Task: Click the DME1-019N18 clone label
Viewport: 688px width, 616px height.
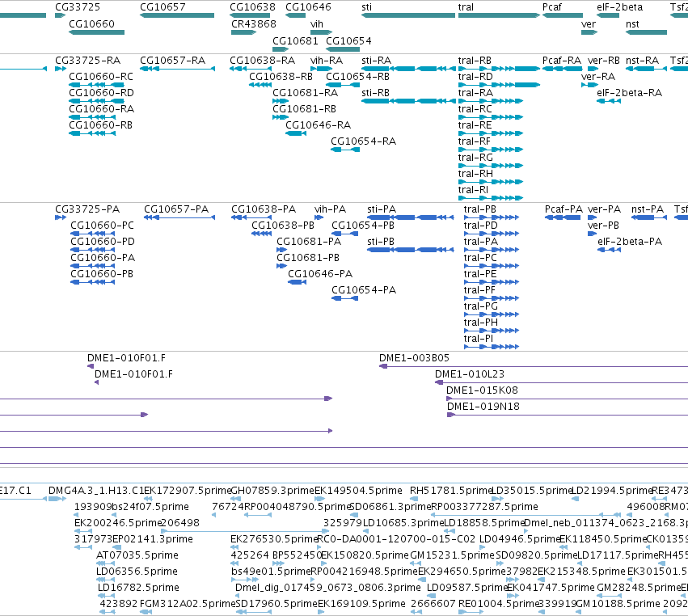Action: pos(483,407)
